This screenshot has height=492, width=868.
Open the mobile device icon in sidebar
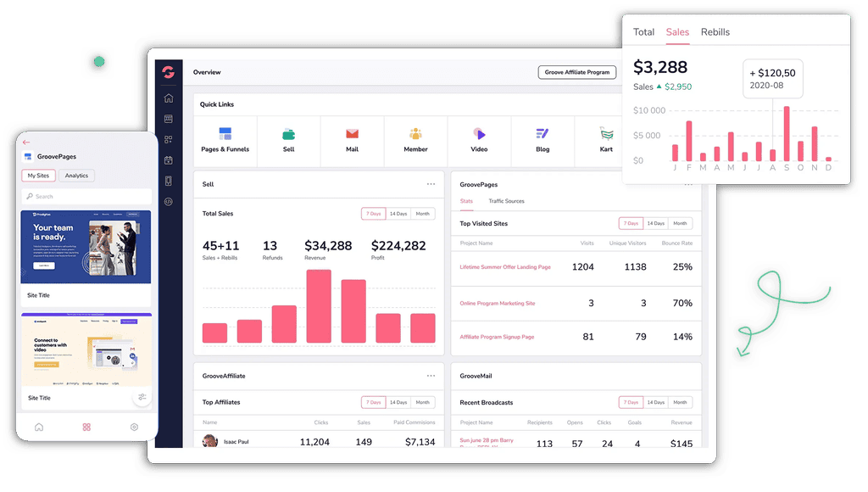[169, 182]
